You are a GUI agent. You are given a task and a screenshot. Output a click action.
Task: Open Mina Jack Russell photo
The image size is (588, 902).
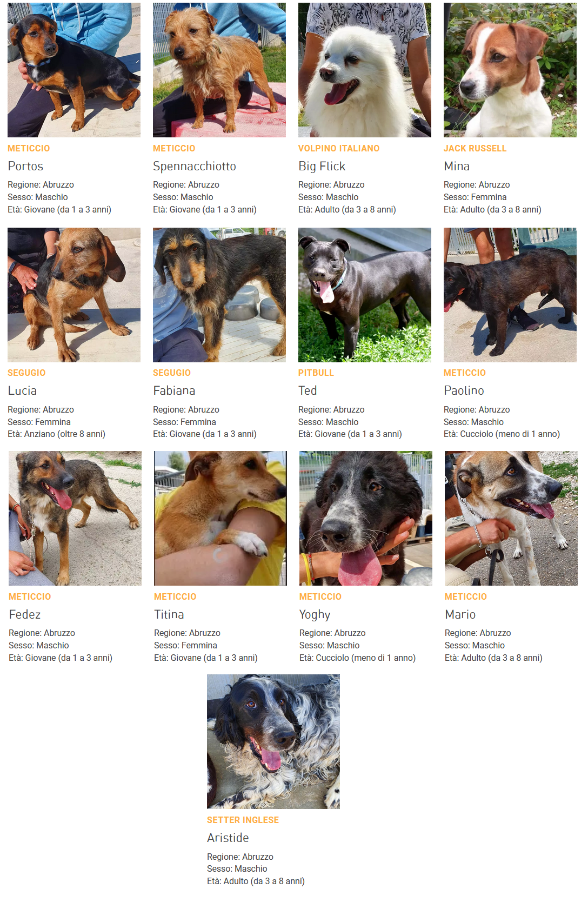[x=510, y=70]
